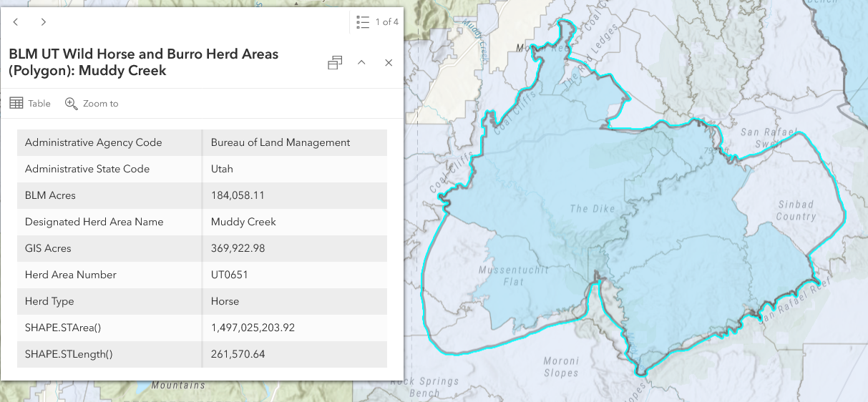The height and width of the screenshot is (402, 868).
Task: Select Herd Area Number UT0651
Action: click(x=228, y=275)
